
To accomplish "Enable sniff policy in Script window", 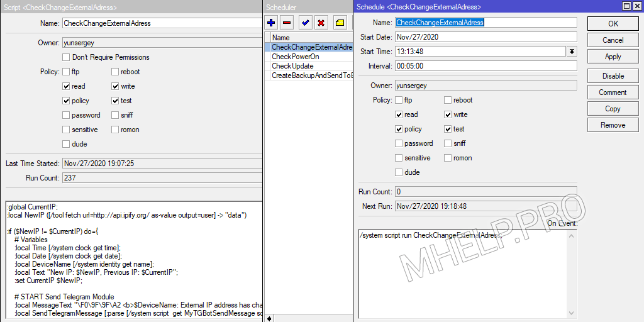I will 115,115.
